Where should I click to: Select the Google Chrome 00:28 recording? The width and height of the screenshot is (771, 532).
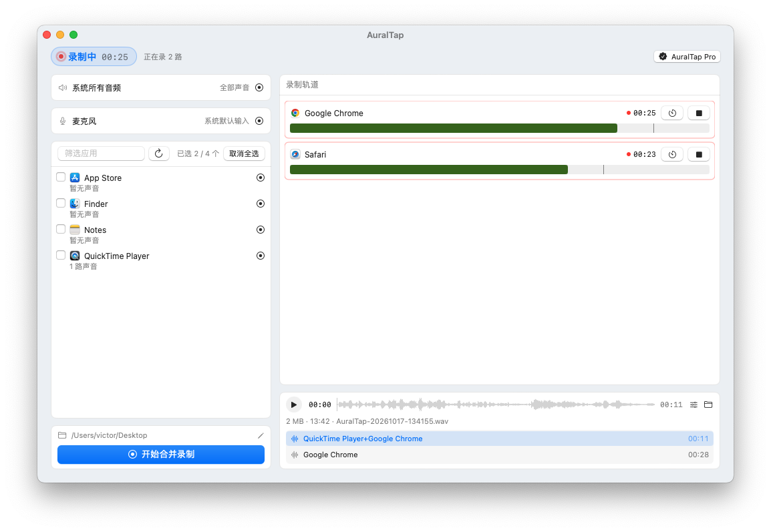500,455
